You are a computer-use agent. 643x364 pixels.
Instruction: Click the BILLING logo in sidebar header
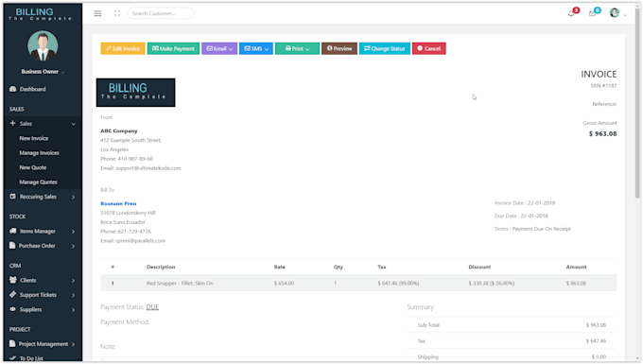pyautogui.click(x=40, y=14)
